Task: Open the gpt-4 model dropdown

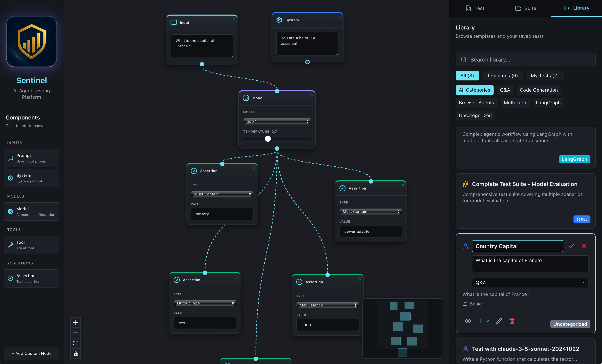Action: click(x=277, y=121)
